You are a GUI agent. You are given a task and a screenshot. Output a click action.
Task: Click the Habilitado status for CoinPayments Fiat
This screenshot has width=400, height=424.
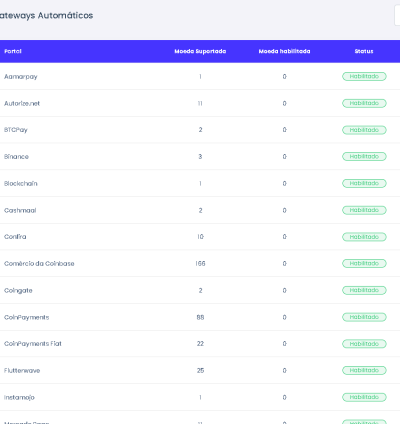pos(364,344)
